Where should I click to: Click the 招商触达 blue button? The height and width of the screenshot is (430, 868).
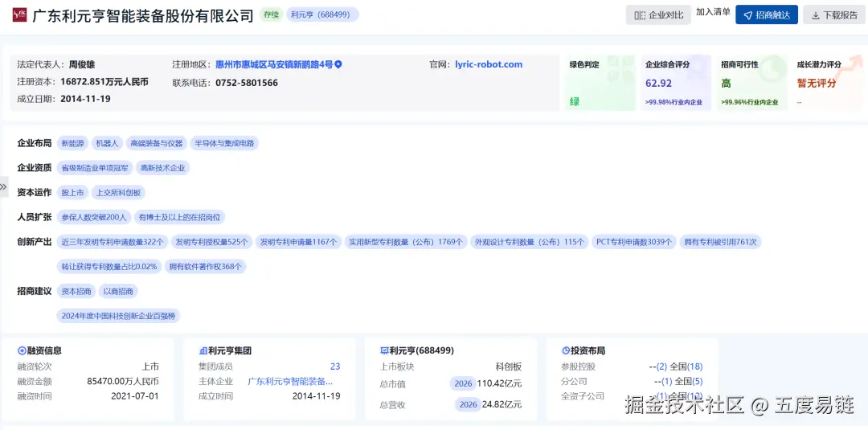pos(767,15)
